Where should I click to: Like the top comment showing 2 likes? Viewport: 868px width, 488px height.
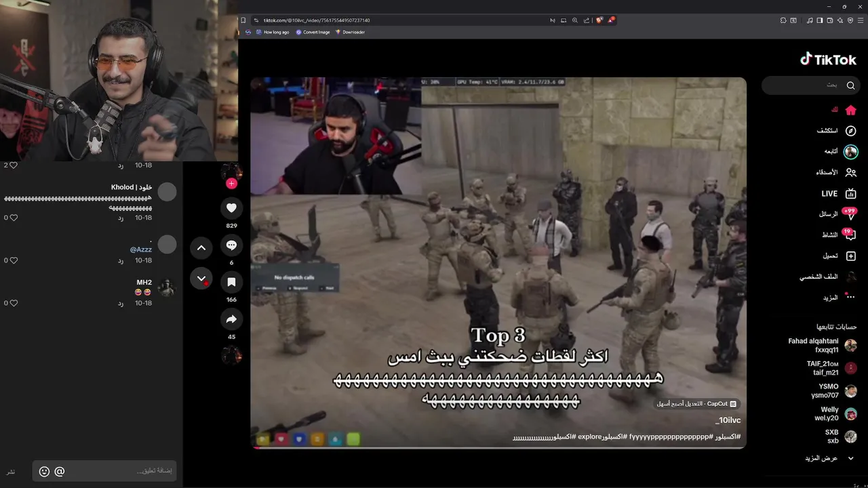[x=14, y=165]
